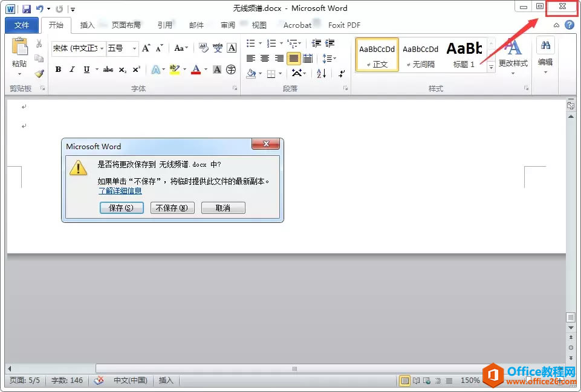Align text left
Image resolution: width=581 pixels, height=392 pixels.
tap(251, 59)
